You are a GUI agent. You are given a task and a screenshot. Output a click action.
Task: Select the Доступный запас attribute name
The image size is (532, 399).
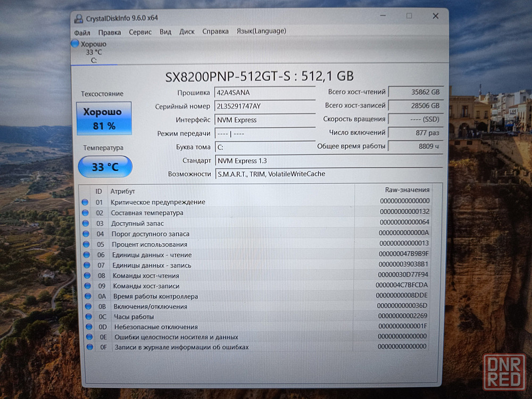(137, 223)
